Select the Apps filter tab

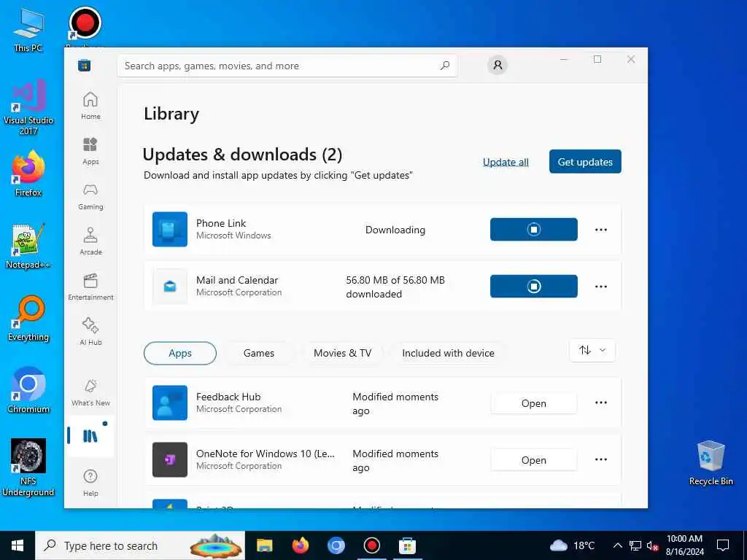180,353
